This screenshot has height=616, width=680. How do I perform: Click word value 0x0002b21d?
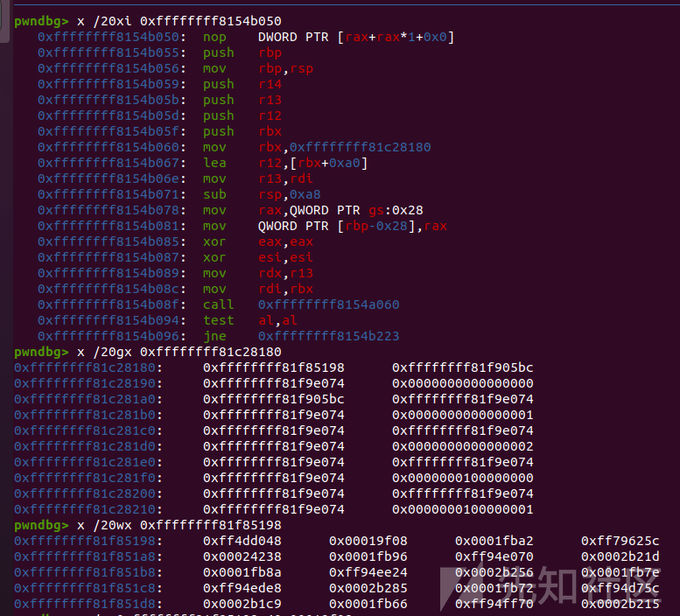(620, 556)
